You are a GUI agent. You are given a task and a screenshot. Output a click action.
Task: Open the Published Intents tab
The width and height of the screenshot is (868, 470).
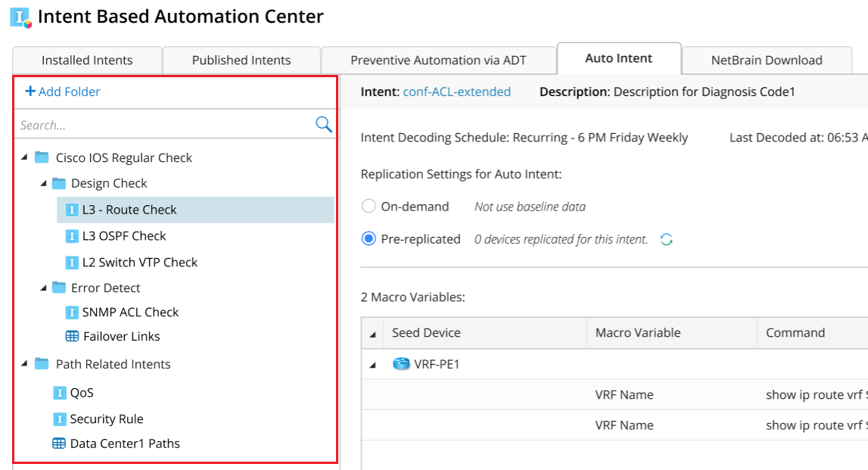[241, 61]
